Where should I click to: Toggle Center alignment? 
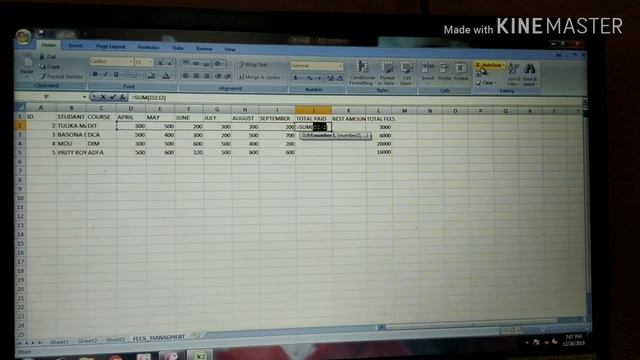click(x=196, y=76)
